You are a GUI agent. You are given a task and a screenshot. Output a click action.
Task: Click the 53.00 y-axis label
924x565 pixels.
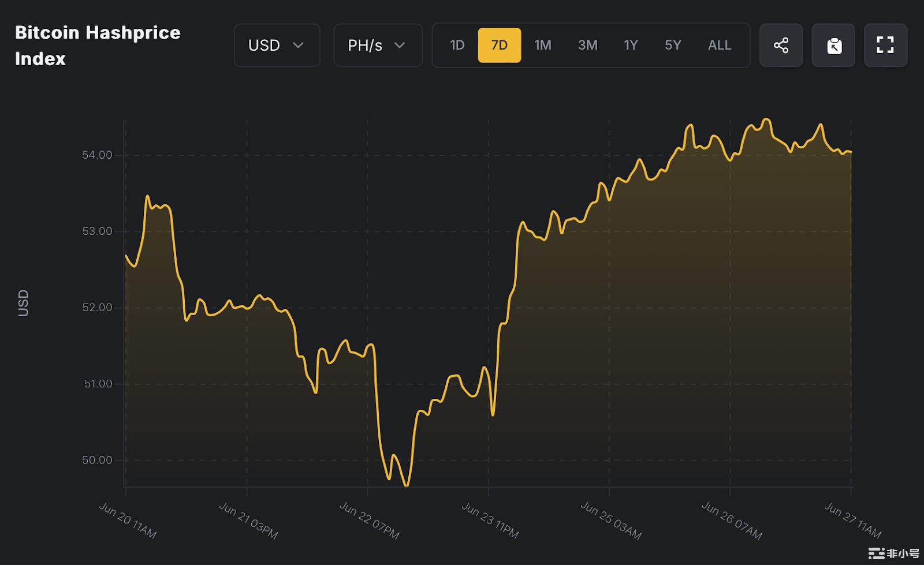pyautogui.click(x=97, y=231)
